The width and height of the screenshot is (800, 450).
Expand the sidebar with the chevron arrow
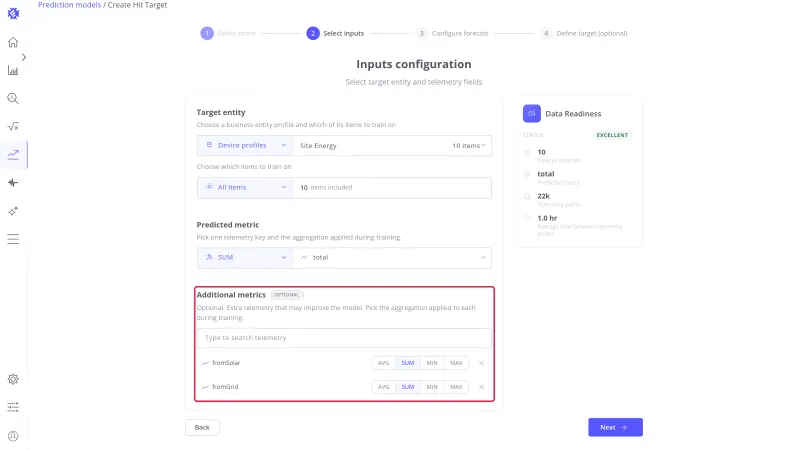[24, 57]
